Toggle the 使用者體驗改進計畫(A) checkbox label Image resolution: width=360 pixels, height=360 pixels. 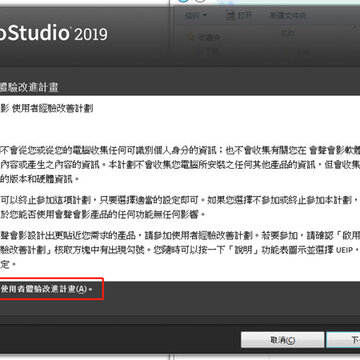pyautogui.click(x=46, y=289)
